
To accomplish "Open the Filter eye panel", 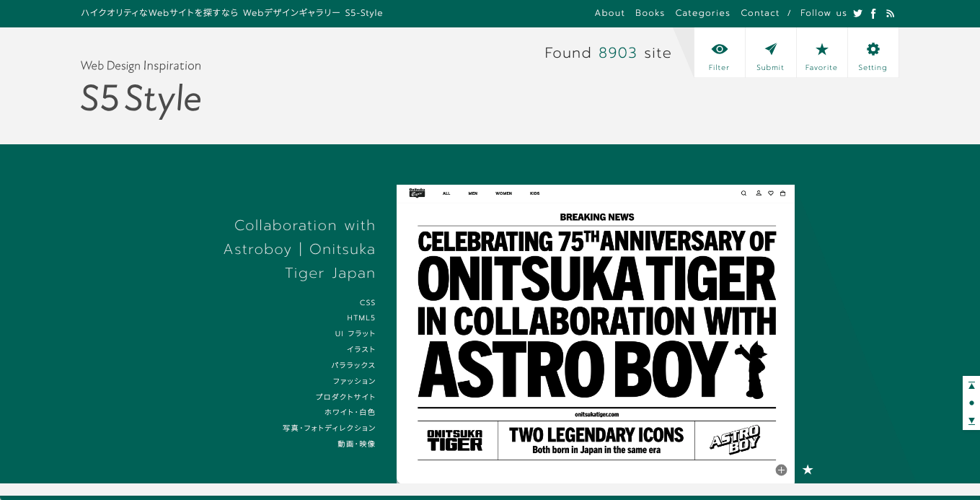I will pyautogui.click(x=719, y=53).
